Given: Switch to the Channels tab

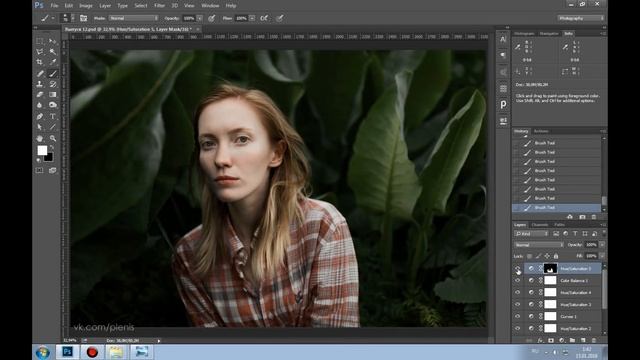Looking at the screenshot, I should (x=540, y=224).
